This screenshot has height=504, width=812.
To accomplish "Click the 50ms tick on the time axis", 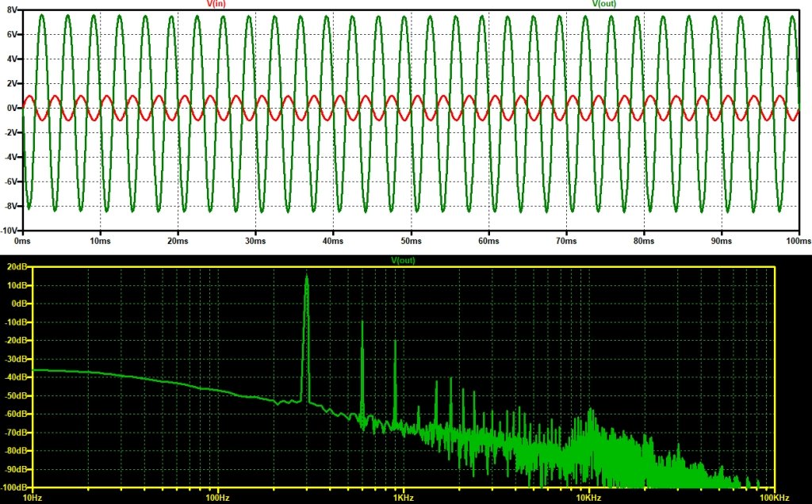I will click(x=410, y=239).
